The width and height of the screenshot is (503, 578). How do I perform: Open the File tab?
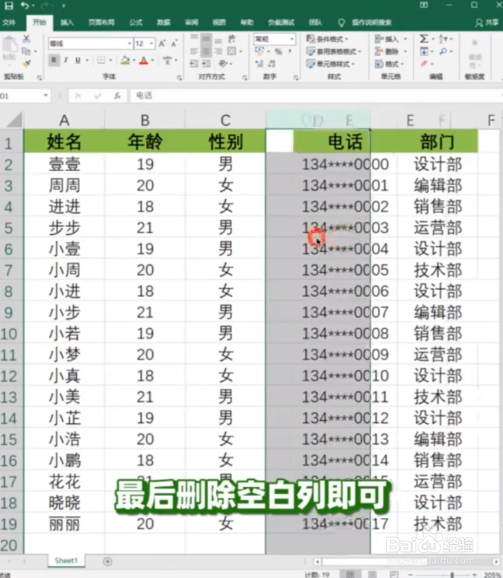click(x=9, y=22)
